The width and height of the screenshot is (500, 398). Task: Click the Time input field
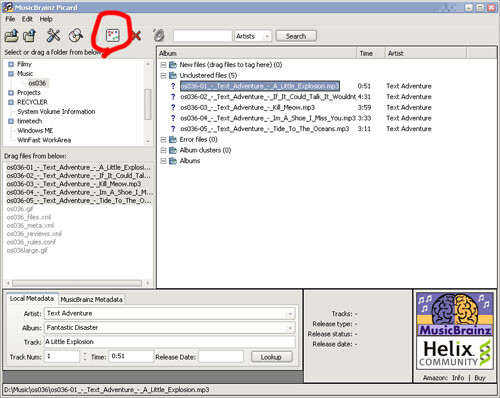pos(132,356)
